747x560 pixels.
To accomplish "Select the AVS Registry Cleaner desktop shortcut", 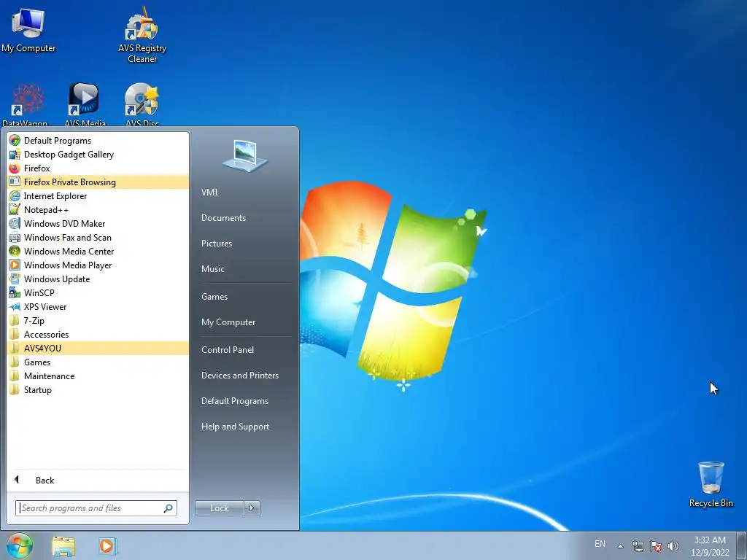I will (x=142, y=36).
